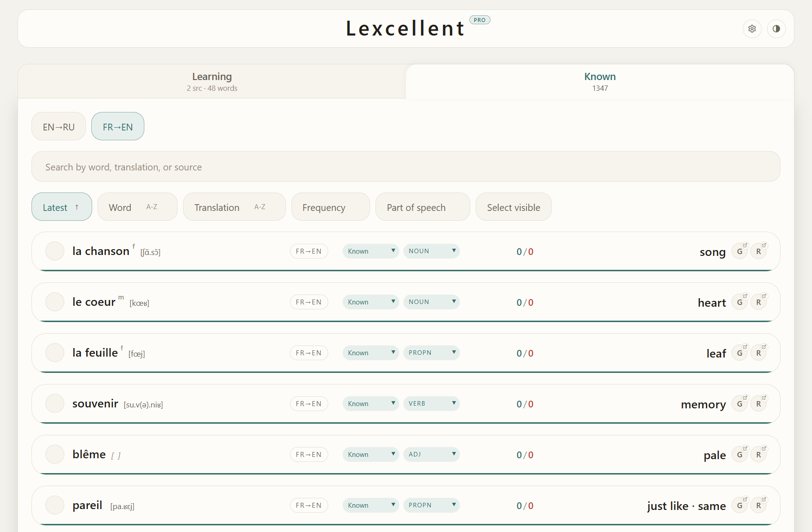Screen dimensions: 812x532
Task: Select the EN→RU language pair
Action: [58, 126]
